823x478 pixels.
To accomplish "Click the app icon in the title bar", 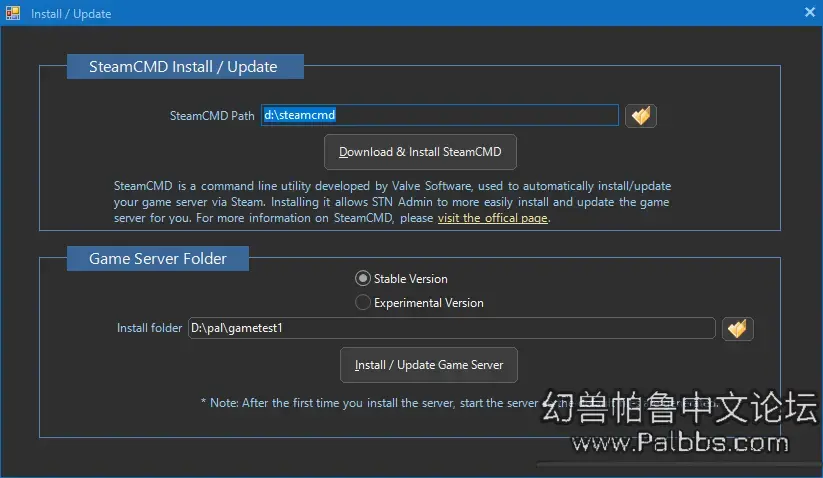I will point(13,13).
